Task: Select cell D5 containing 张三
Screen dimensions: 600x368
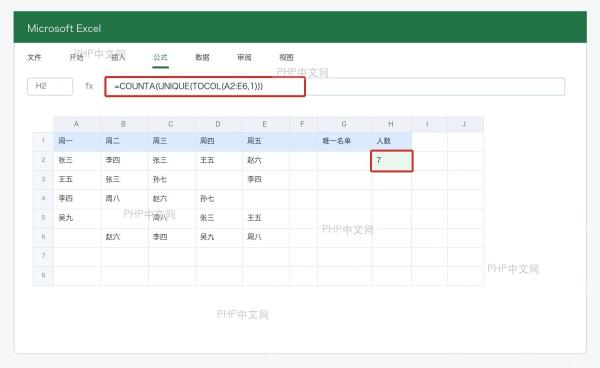Action: (x=219, y=218)
